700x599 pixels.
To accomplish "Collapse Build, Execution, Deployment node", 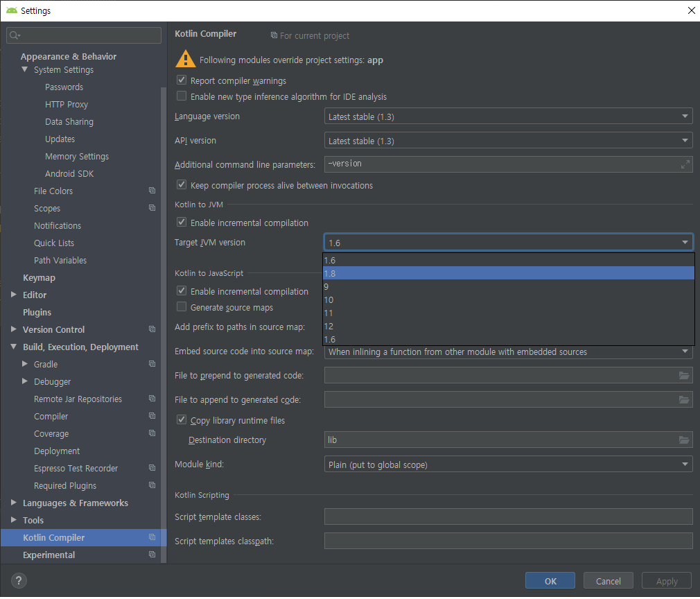I will pyautogui.click(x=13, y=347).
